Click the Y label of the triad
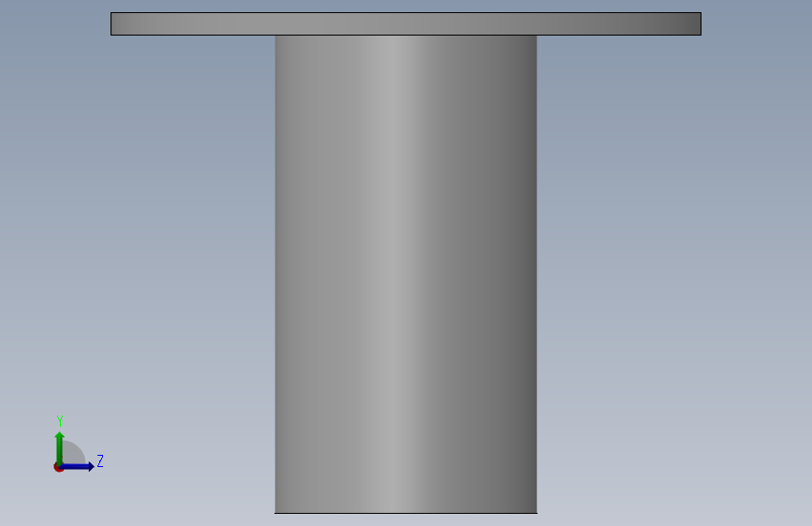 pyautogui.click(x=60, y=421)
